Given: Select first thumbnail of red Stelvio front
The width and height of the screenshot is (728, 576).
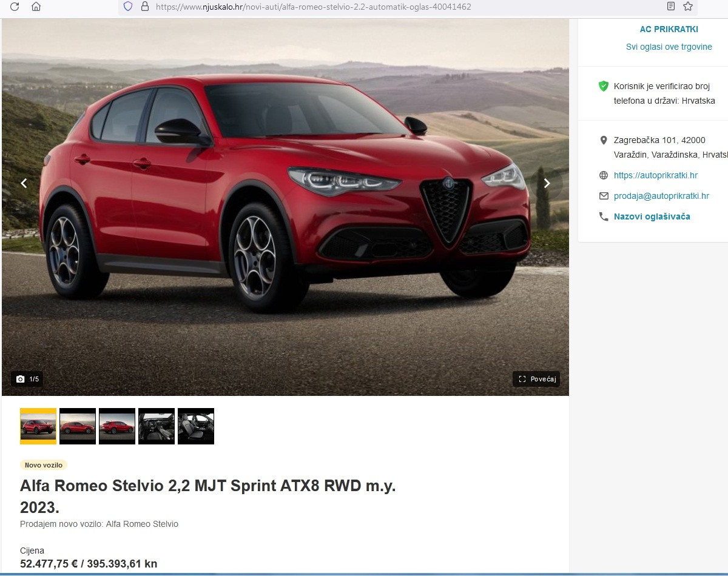Looking at the screenshot, I should pos(38,426).
